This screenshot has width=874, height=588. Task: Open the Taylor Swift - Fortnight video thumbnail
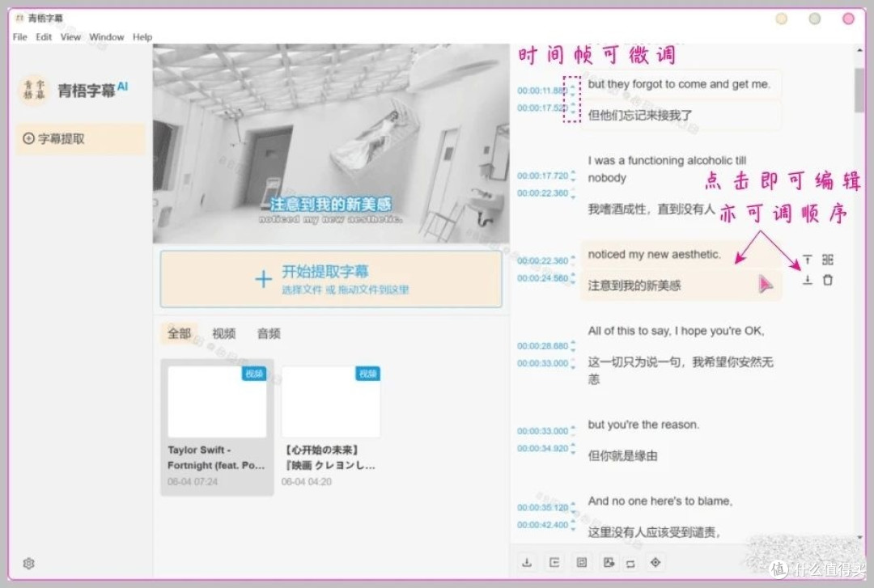coord(217,401)
